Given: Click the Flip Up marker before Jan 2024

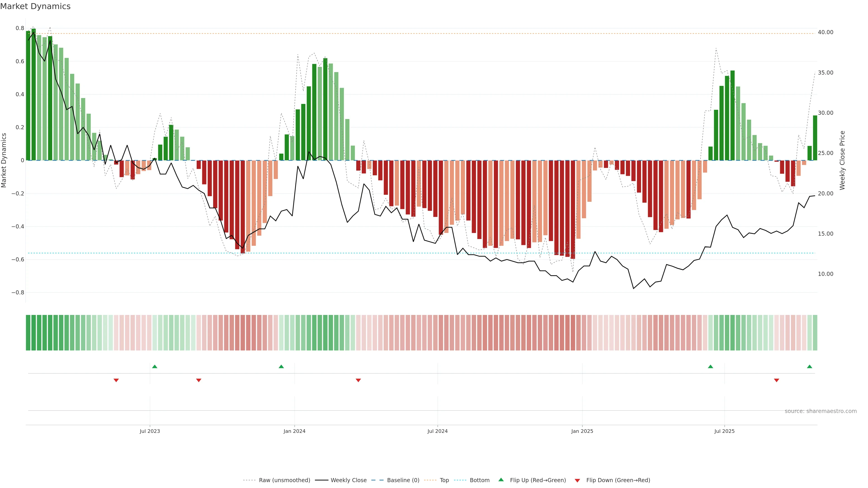Looking at the screenshot, I should pyautogui.click(x=281, y=366).
